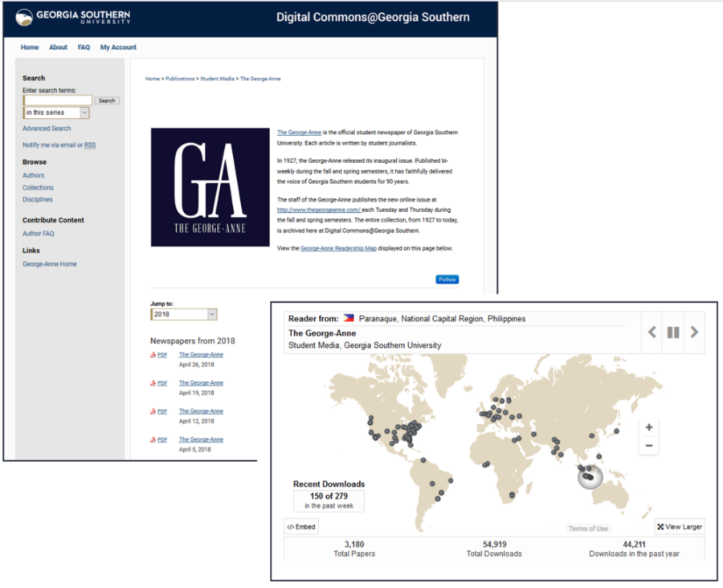Image resolution: width=723 pixels, height=588 pixels.
Task: Click the blue Follow button
Action: [447, 280]
